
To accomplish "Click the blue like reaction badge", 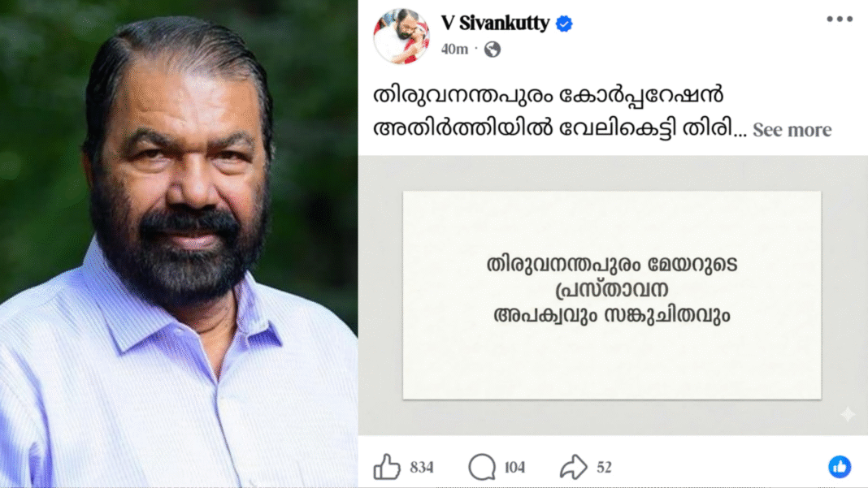I will [x=840, y=466].
